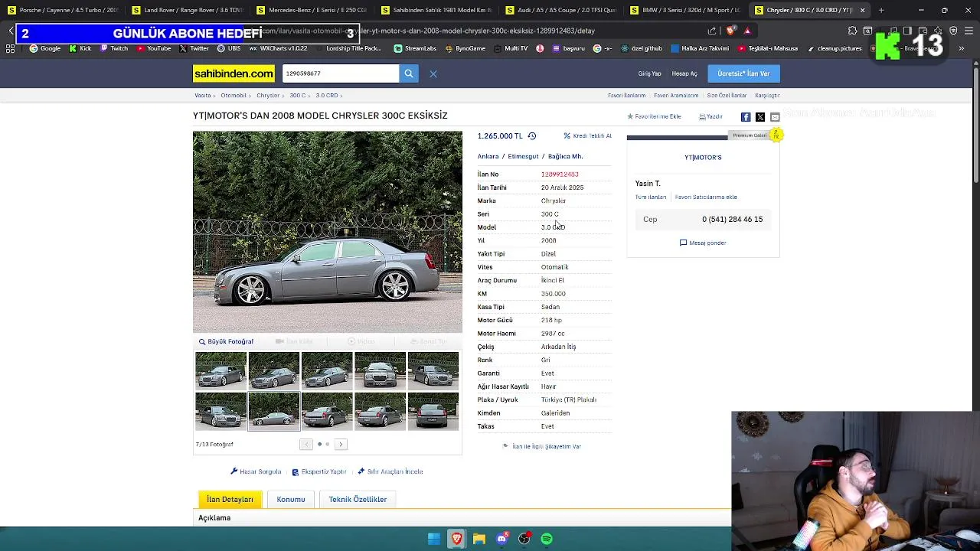
Task: Open Spotify from the taskbar
Action: point(547,539)
